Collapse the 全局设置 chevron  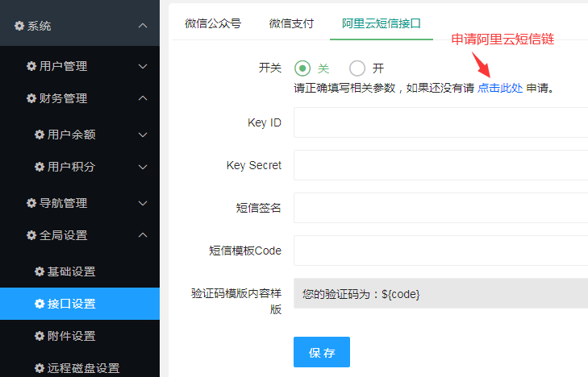[143, 235]
